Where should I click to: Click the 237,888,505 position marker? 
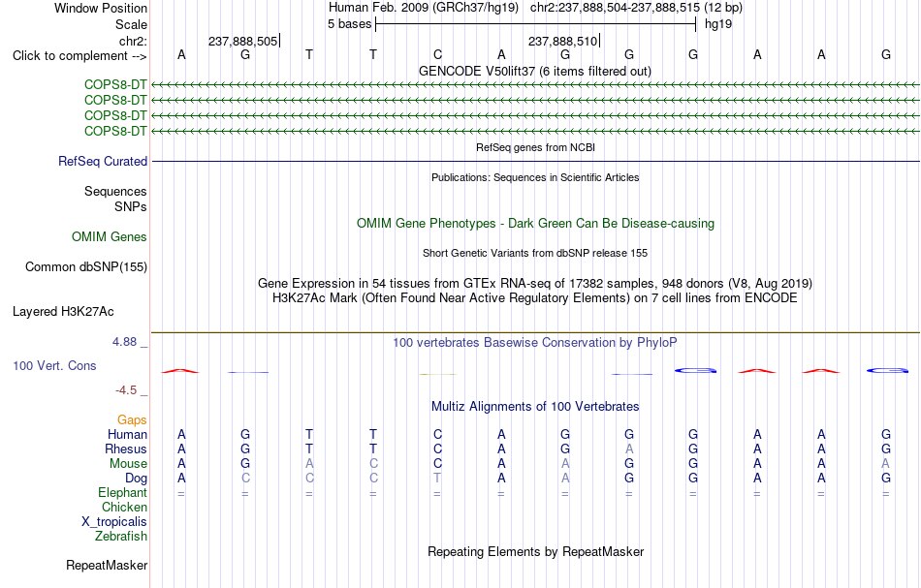click(x=243, y=41)
